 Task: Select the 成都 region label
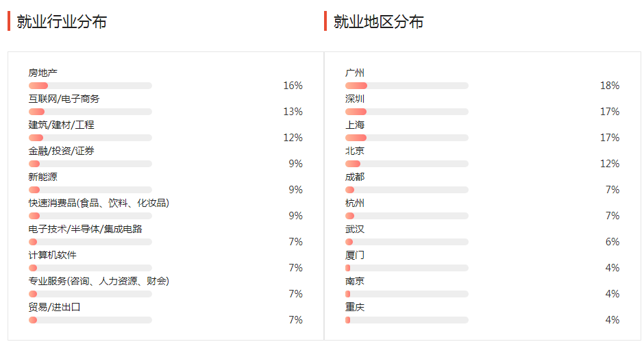tap(355, 177)
